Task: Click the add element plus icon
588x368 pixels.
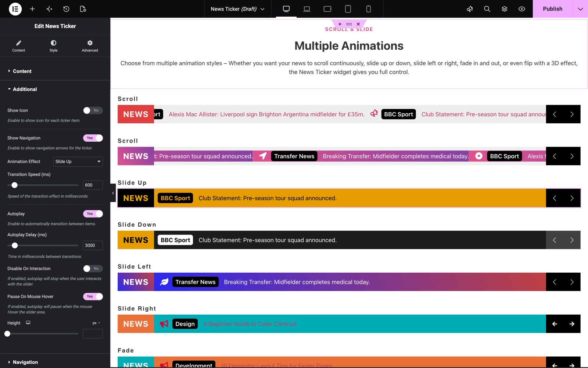Action: (32, 9)
